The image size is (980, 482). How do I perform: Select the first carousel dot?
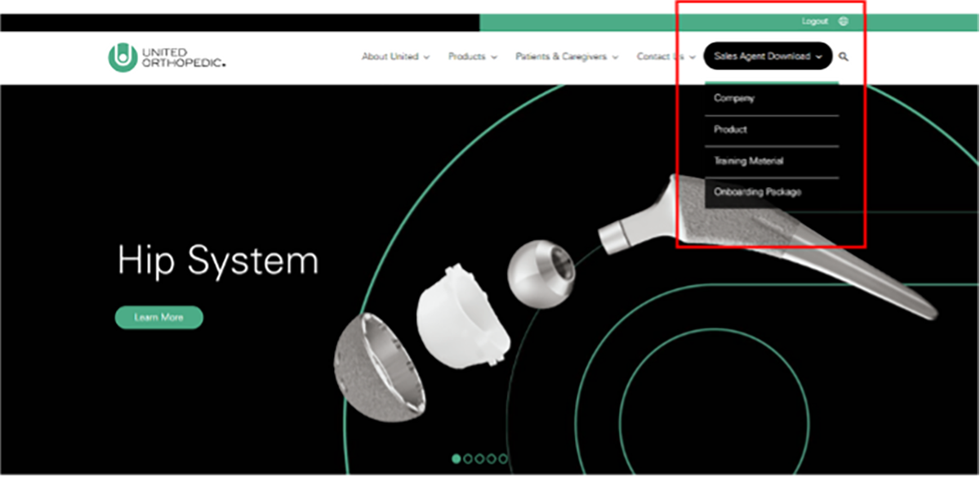(x=457, y=459)
